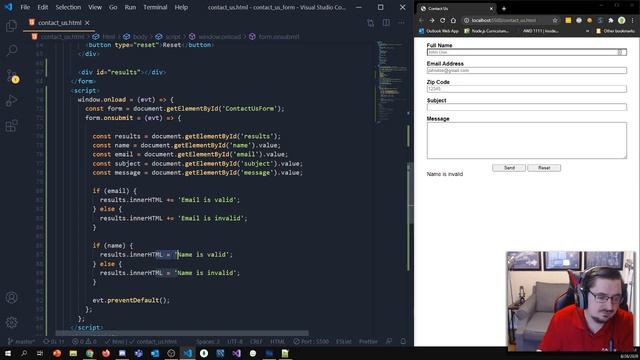The width and height of the screenshot is (640, 360).
Task: Click the form.onsubmit breadcrumb segment
Action: pyautogui.click(x=274, y=37)
